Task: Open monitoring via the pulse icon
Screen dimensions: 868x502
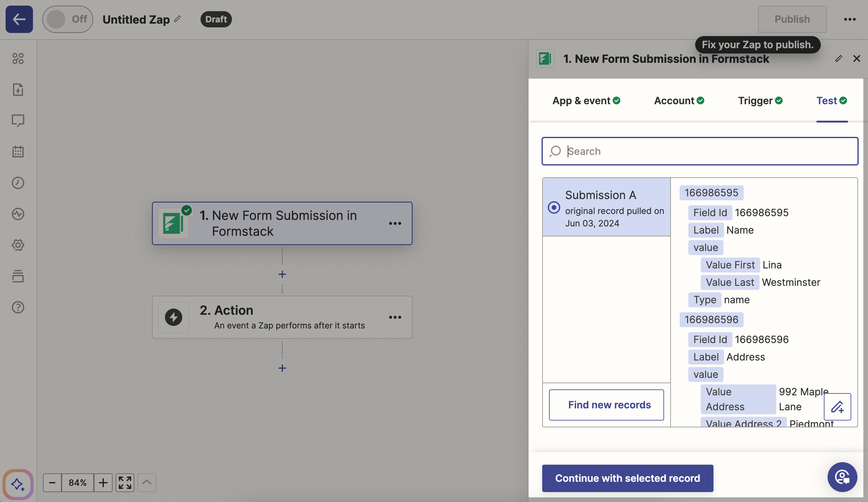Action: (18, 214)
